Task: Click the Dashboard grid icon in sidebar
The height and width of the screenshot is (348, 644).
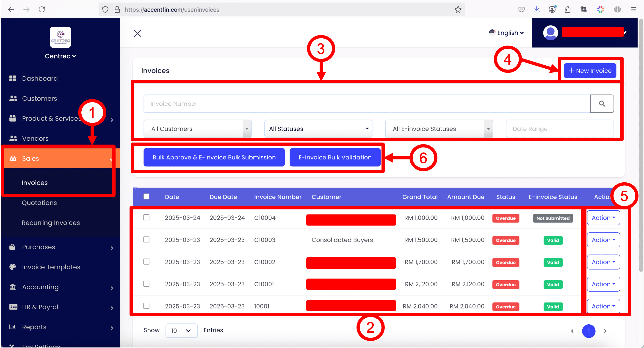Action: pyautogui.click(x=13, y=78)
